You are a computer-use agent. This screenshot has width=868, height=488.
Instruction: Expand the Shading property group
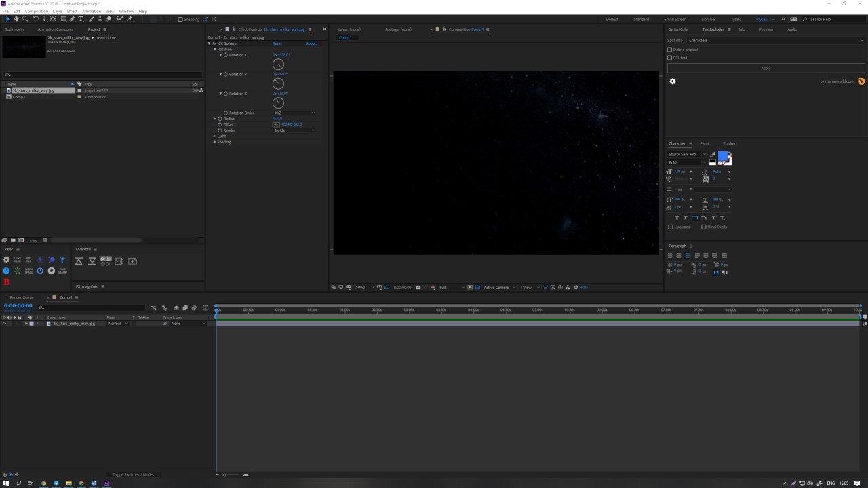(x=215, y=142)
